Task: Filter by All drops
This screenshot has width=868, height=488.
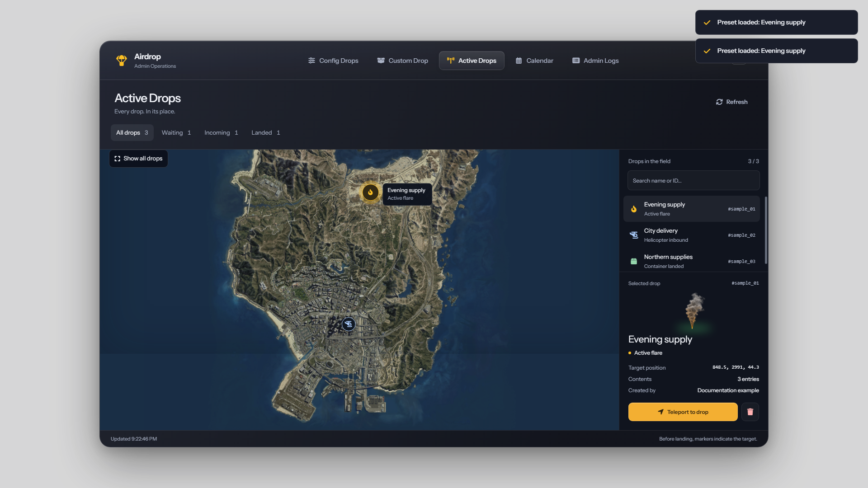Action: coord(132,132)
